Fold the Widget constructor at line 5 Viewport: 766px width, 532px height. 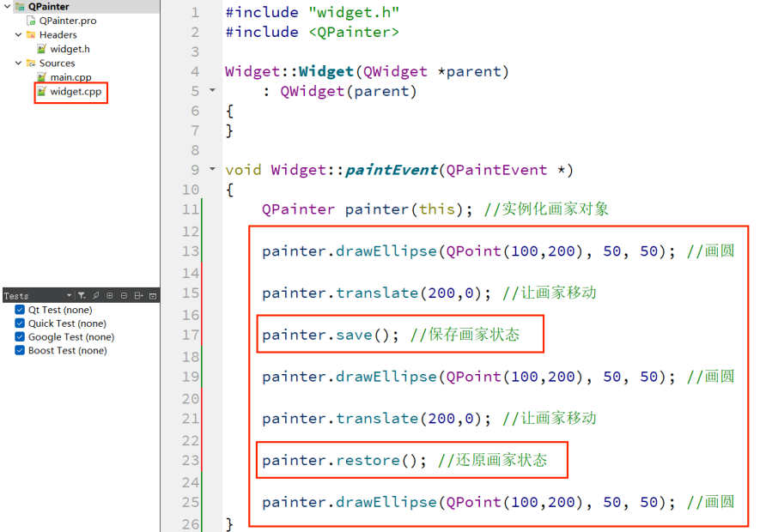point(212,90)
